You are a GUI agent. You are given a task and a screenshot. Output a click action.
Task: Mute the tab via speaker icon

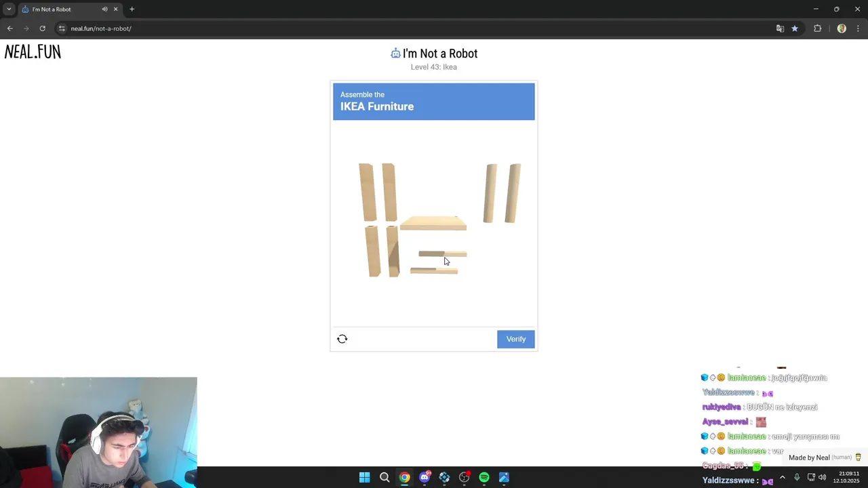[x=104, y=9]
